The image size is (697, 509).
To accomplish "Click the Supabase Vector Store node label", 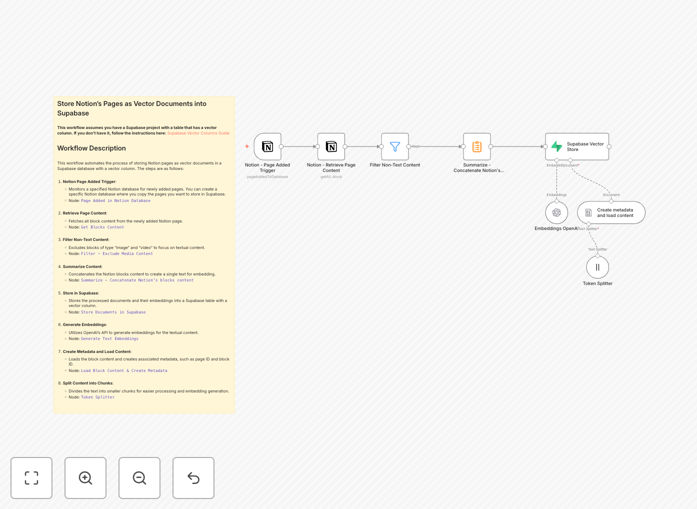I will 585,147.
